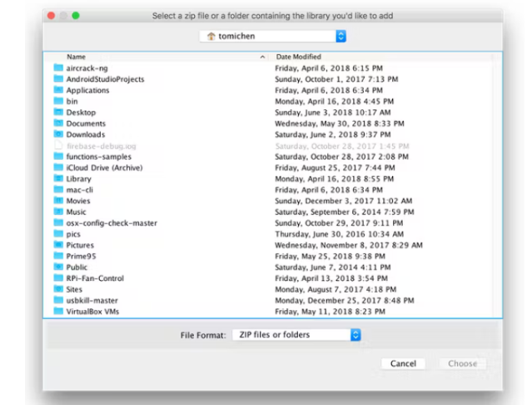532x405 pixels.
Task: Click date 'Wednesday, November 8, 2017 8:29 AM'
Action: click(349, 245)
